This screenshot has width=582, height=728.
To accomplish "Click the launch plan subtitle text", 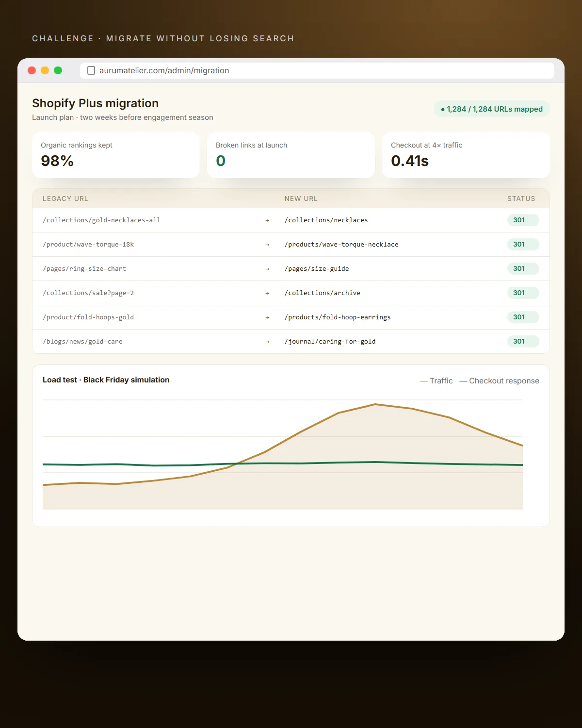I will (x=123, y=117).
